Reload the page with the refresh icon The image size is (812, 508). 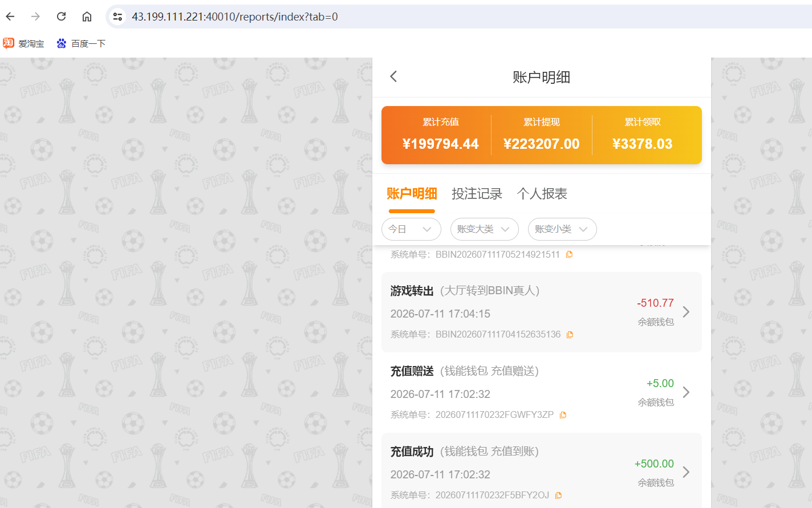(61, 17)
